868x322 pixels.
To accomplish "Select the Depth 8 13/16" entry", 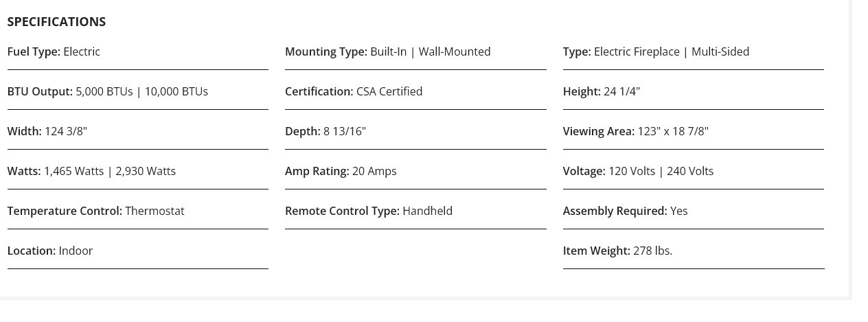I will [x=325, y=132].
